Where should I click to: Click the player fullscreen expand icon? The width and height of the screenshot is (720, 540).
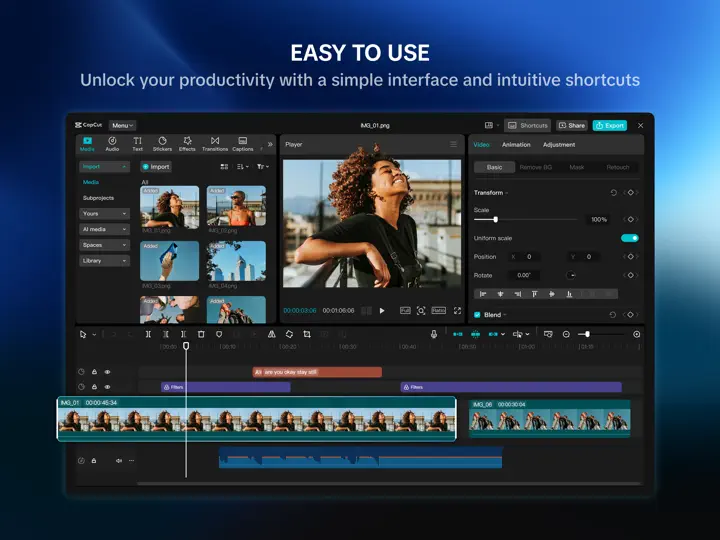tap(457, 311)
